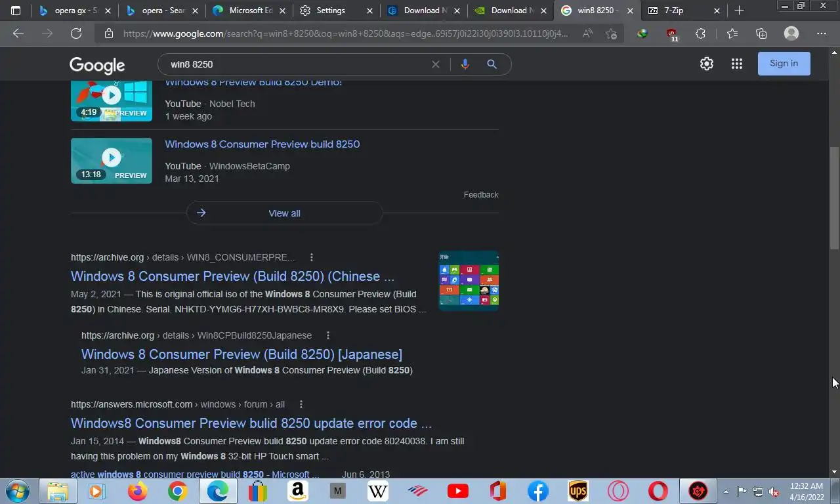The image size is (840, 504).
Task: Open the taskbar clock showing 12:32 AM
Action: 807,491
